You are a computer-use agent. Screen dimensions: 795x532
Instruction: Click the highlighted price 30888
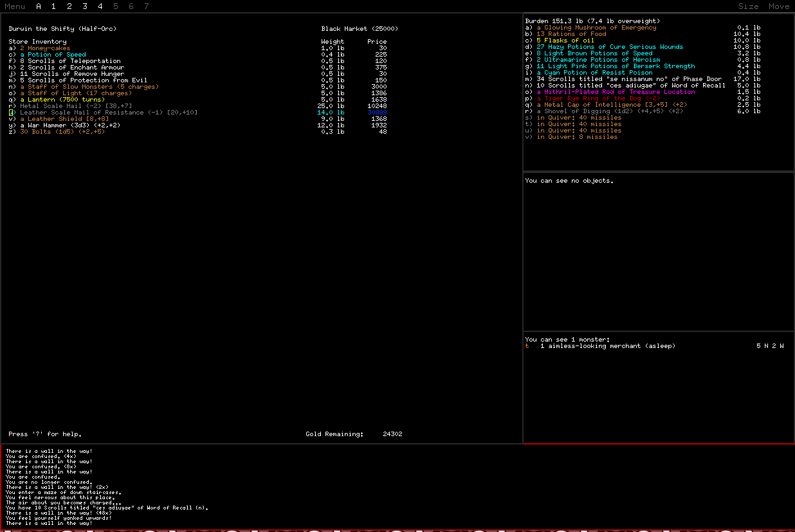pos(377,113)
